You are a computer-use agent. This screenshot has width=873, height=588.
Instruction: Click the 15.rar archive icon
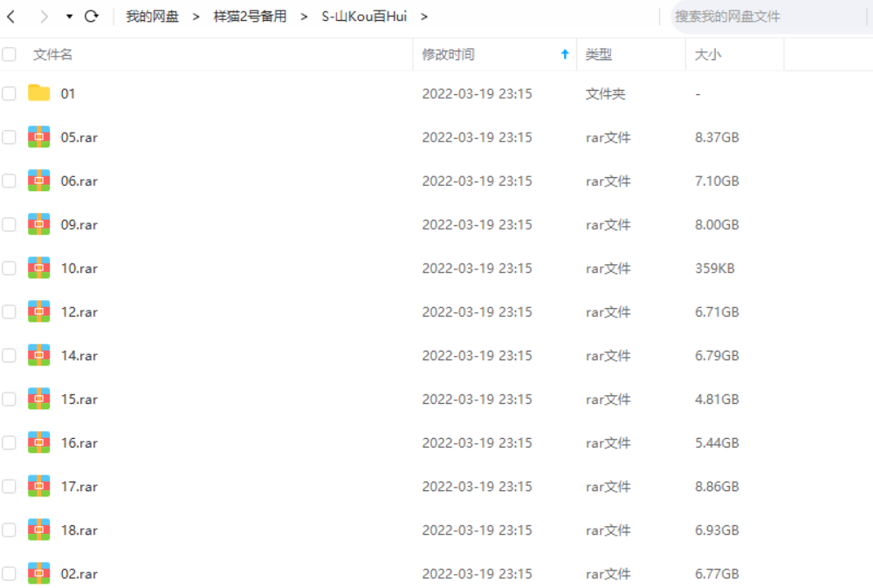point(38,399)
